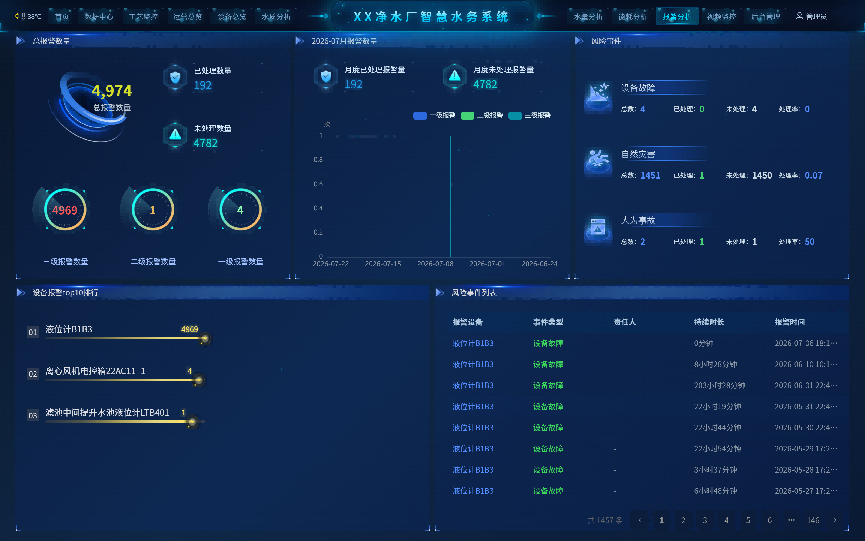Click the rank 03 badge in the top10 list
Screen dimensions: 865x541
(33, 415)
